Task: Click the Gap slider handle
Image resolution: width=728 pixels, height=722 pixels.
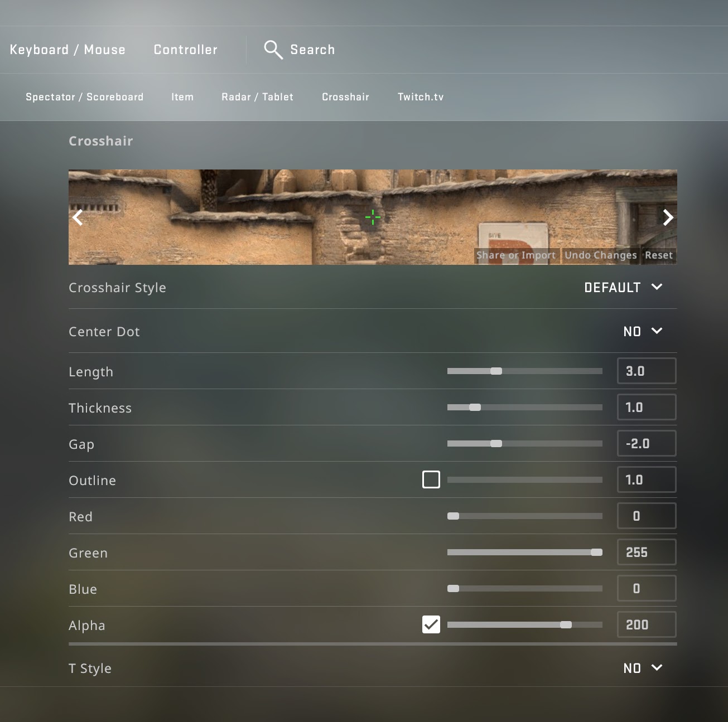Action: 496,444
